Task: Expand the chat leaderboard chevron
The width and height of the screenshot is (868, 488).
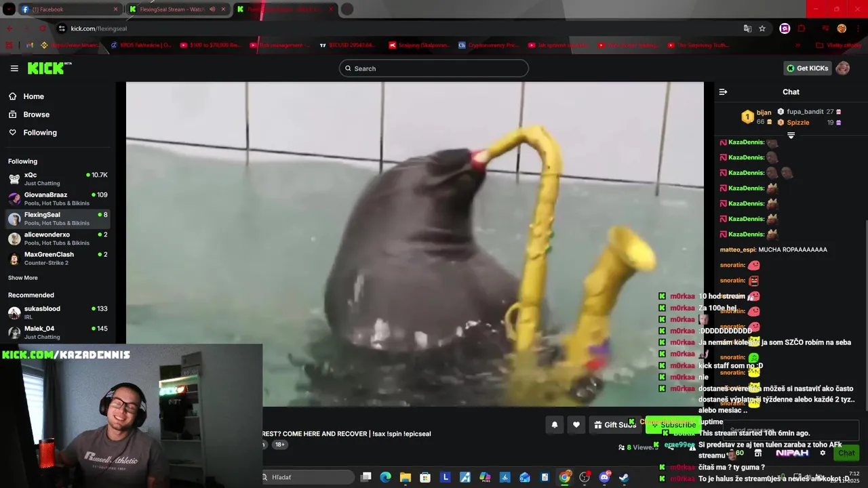Action: tap(791, 136)
